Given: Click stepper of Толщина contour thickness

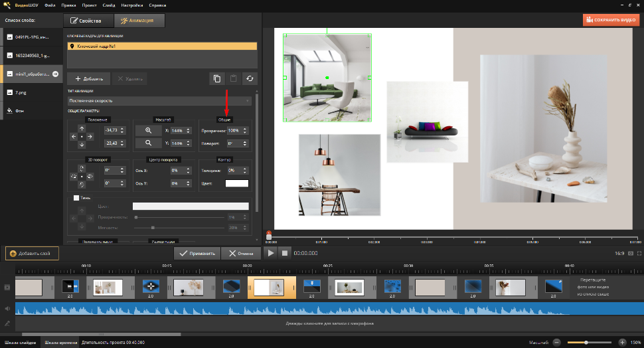Looking at the screenshot, I should pos(245,170).
